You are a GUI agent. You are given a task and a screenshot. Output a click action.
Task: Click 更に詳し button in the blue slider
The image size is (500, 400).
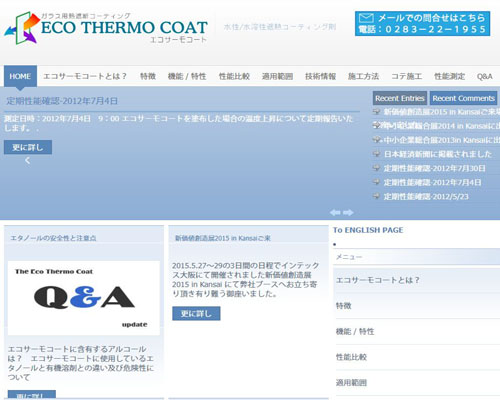28,147
